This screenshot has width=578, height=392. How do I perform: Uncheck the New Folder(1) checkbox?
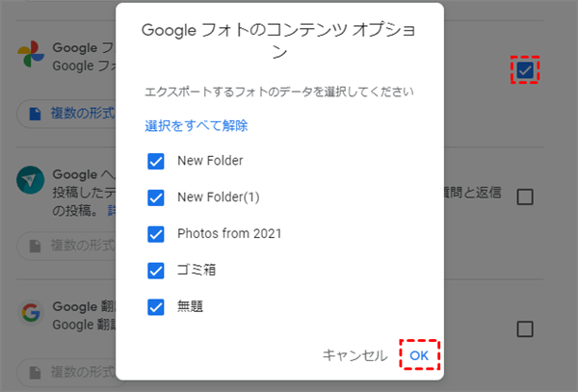[x=156, y=197]
